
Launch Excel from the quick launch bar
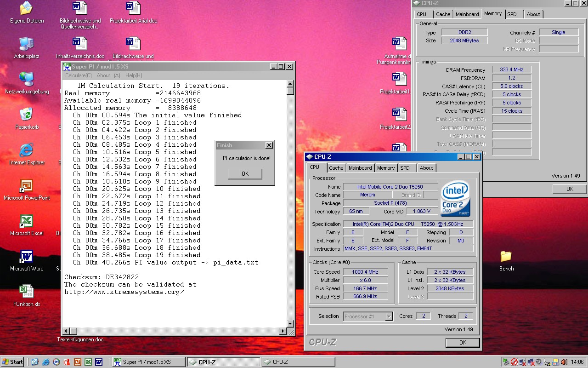point(88,362)
